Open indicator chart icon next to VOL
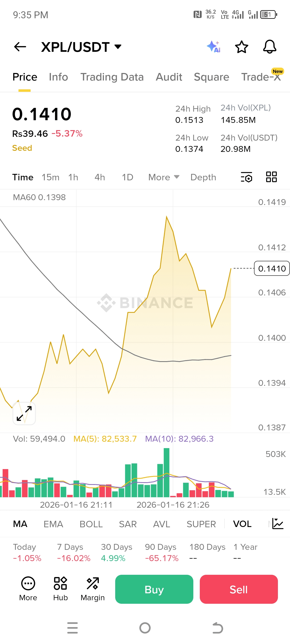Screen dimensions: 290x644 [x=278, y=524]
